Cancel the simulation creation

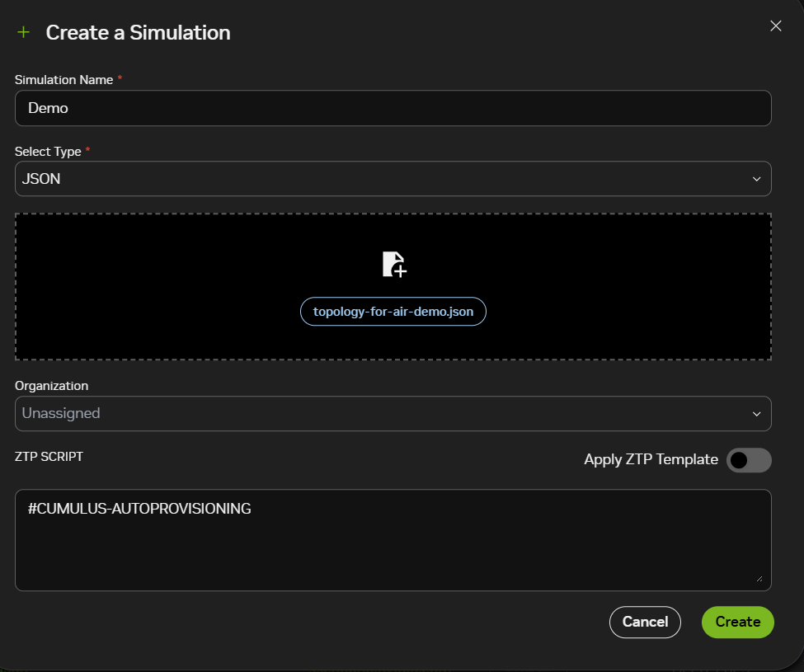coord(645,622)
